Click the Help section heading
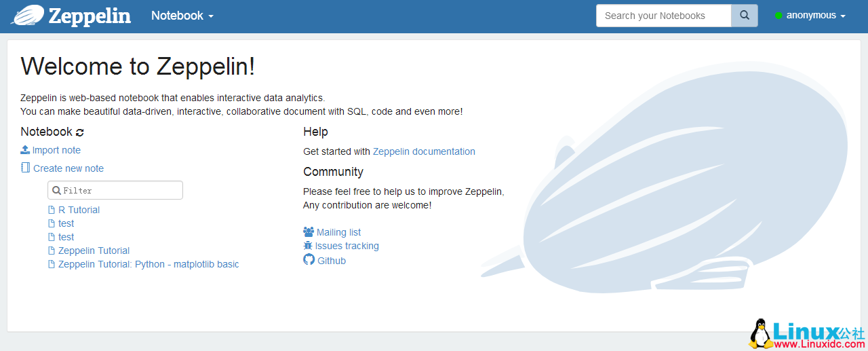Viewport: 868px width, 351px height. 315,132
